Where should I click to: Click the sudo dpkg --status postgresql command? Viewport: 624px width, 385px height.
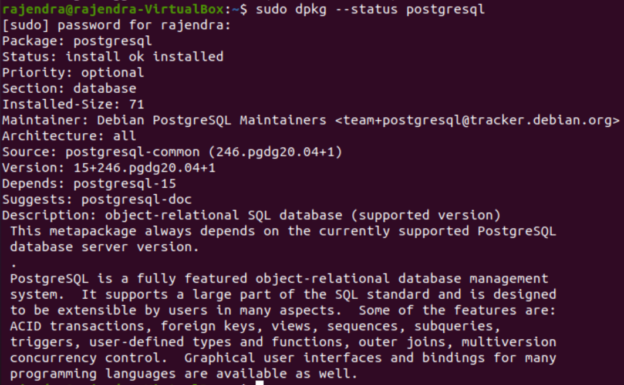[370, 9]
